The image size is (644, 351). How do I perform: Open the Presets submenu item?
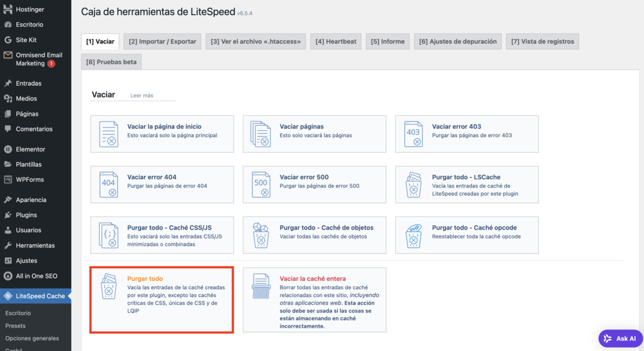pyautogui.click(x=15, y=326)
